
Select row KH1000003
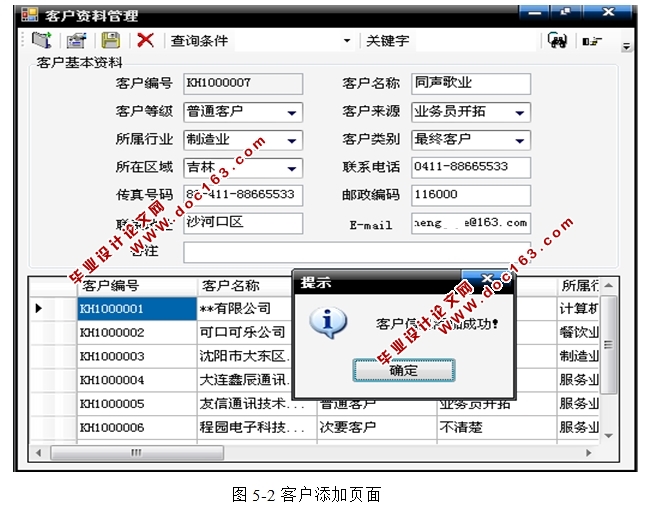click(137, 356)
